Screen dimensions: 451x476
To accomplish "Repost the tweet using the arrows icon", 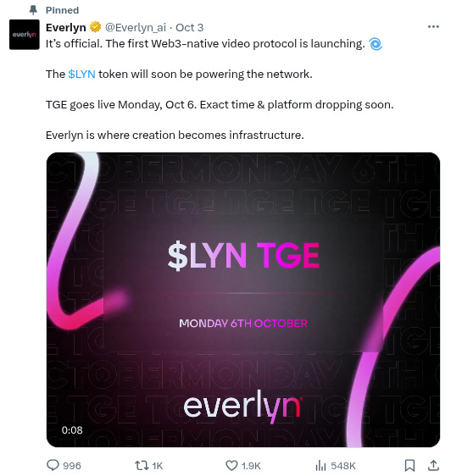I will pyautogui.click(x=142, y=465).
